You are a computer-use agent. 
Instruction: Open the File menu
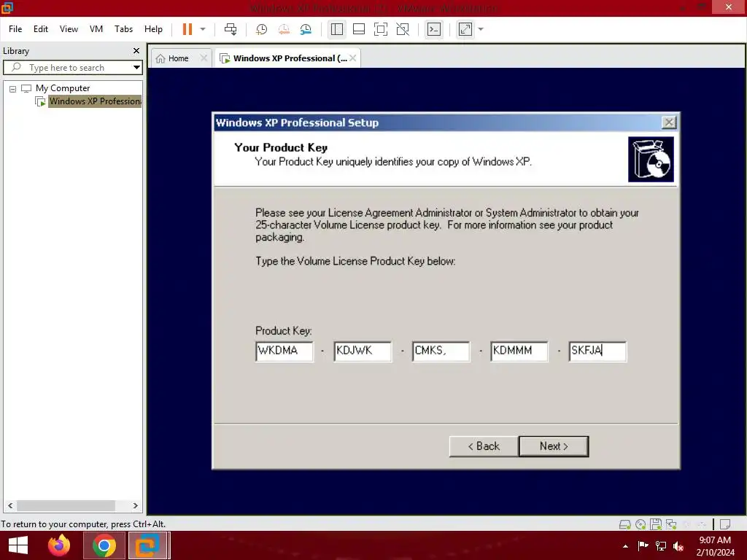(15, 29)
